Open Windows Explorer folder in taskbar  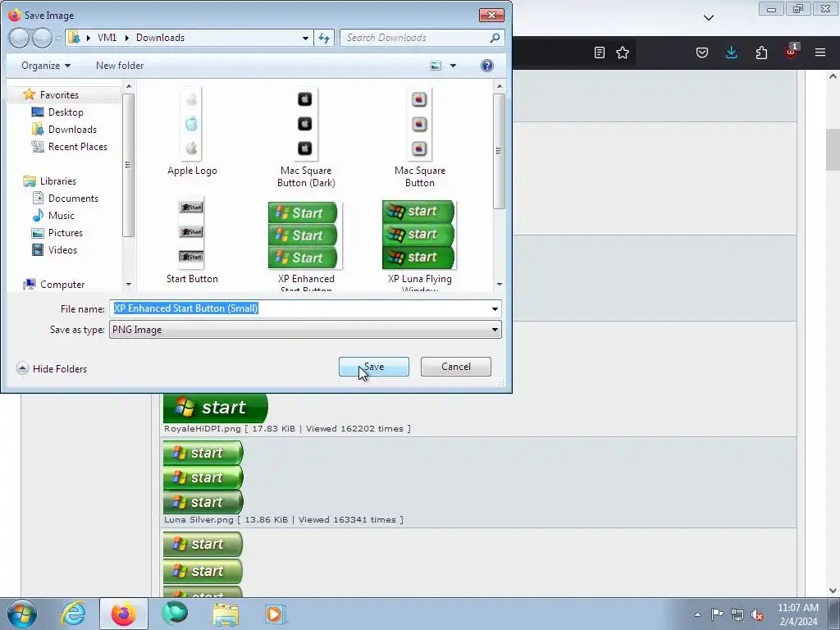click(x=226, y=614)
